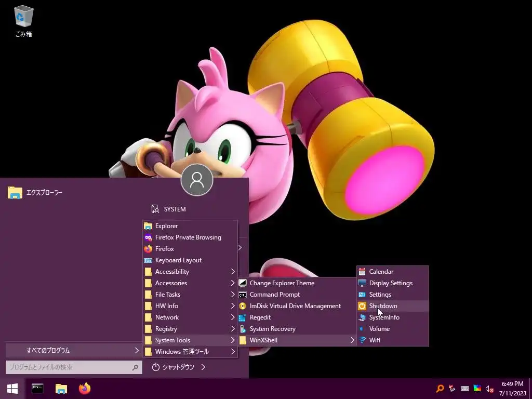The width and height of the screenshot is (532, 399).
Task: Click the シャットダウン power button
Action: tap(173, 367)
